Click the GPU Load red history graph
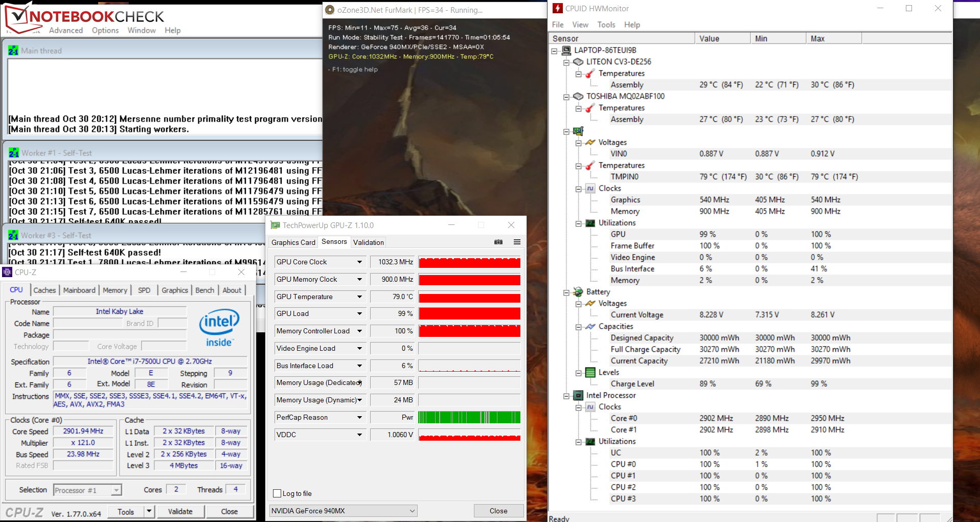Viewport: 980px width, 522px height. point(469,314)
